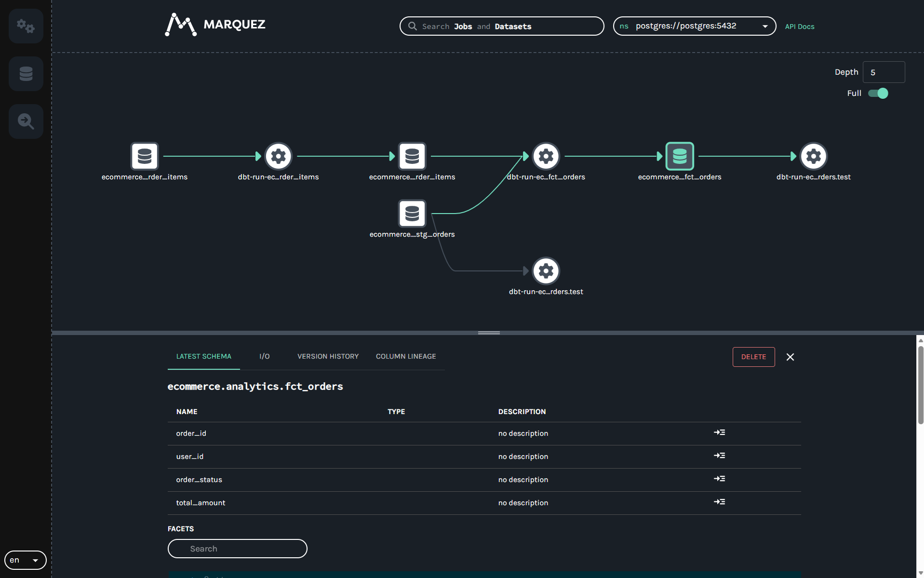
Task: Click scrollbar down arrow in details panel
Action: (x=920, y=573)
